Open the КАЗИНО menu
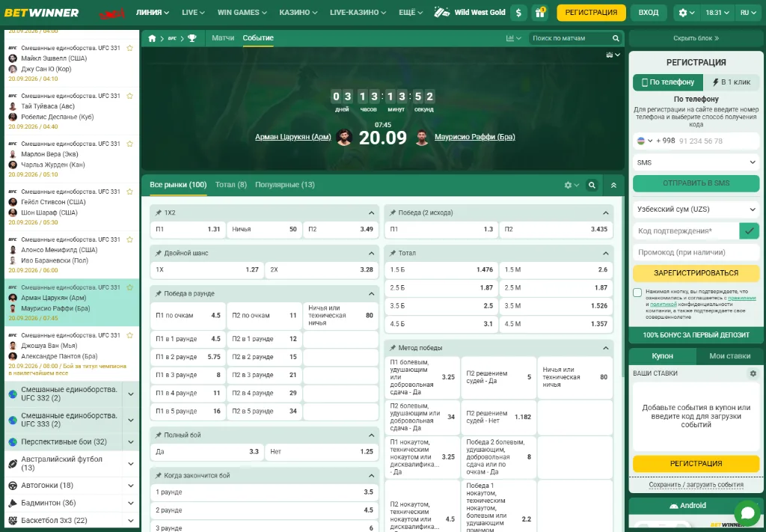Image resolution: width=766 pixels, height=532 pixels. click(x=298, y=13)
